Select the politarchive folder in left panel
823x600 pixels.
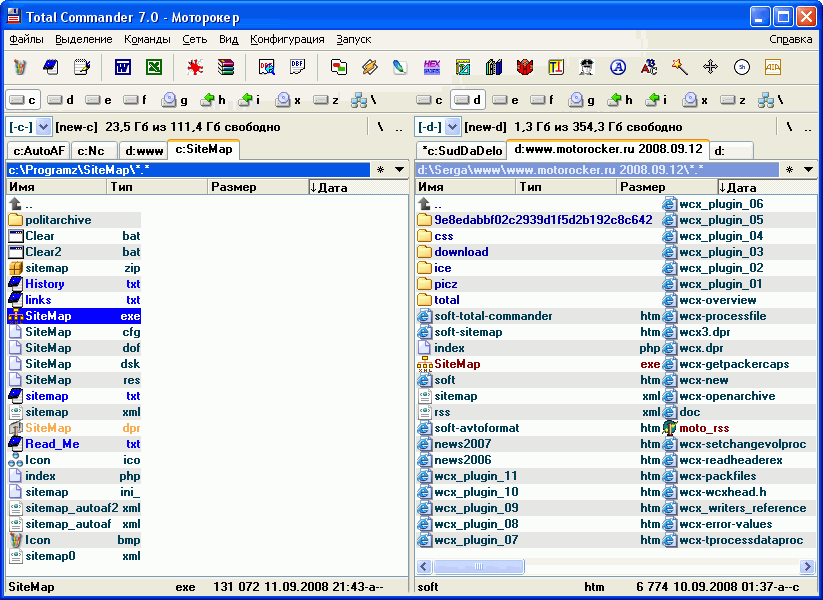click(x=74, y=220)
